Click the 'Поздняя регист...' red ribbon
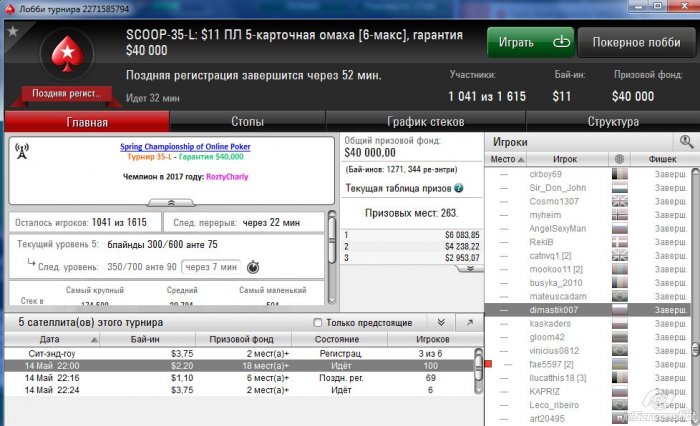This screenshot has width=700, height=426. 67,93
